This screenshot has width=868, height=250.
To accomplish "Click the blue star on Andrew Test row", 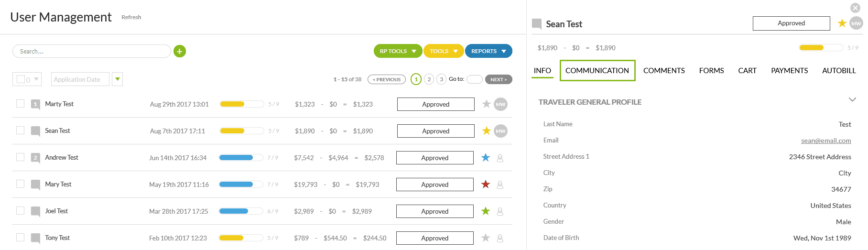I will coord(486,158).
